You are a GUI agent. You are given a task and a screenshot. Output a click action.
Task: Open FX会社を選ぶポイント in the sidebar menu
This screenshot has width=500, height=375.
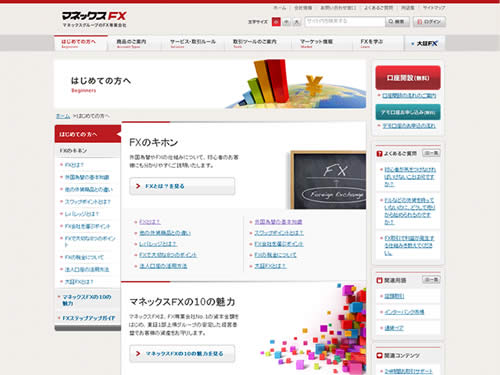coord(87,226)
